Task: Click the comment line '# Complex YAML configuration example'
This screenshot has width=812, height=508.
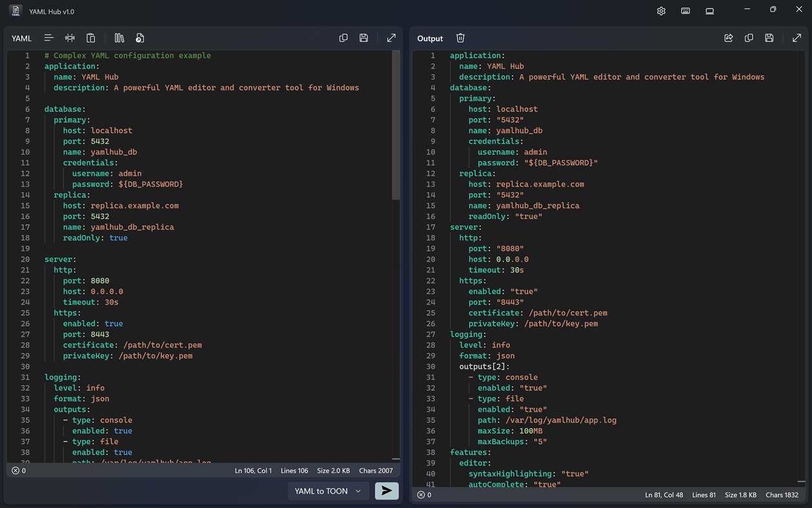Action: tap(128, 56)
